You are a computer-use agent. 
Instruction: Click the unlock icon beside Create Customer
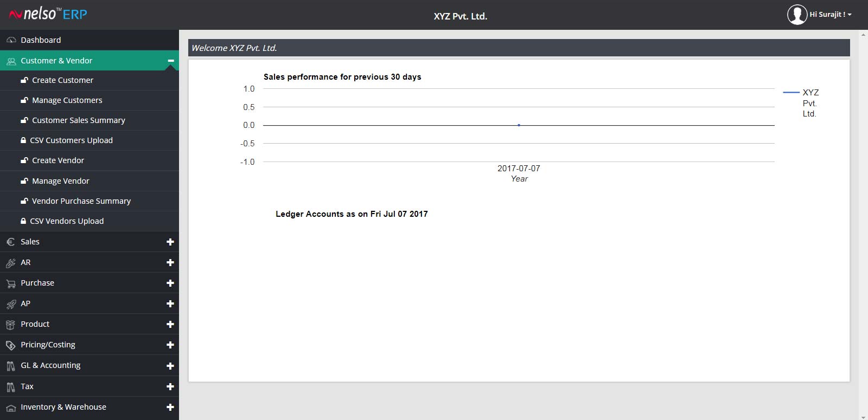24,80
